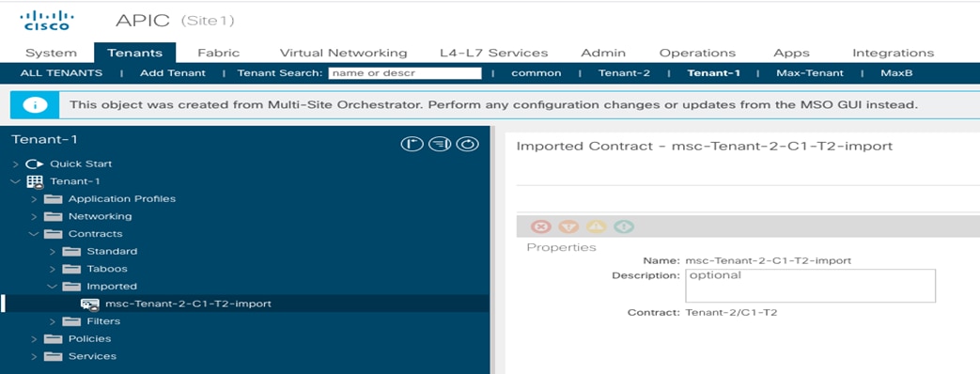Click the Contracts folder icon
The width and height of the screenshot is (980, 374).
click(x=54, y=234)
